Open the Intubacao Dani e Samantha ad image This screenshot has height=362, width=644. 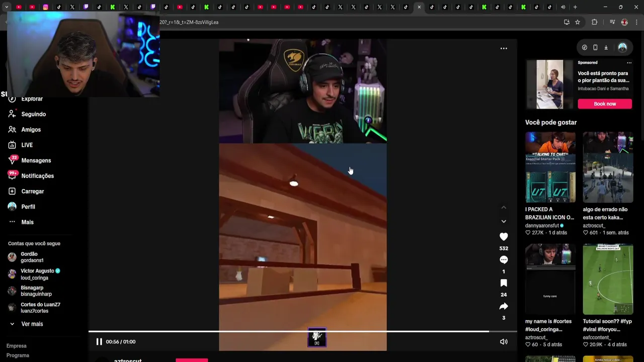click(550, 84)
